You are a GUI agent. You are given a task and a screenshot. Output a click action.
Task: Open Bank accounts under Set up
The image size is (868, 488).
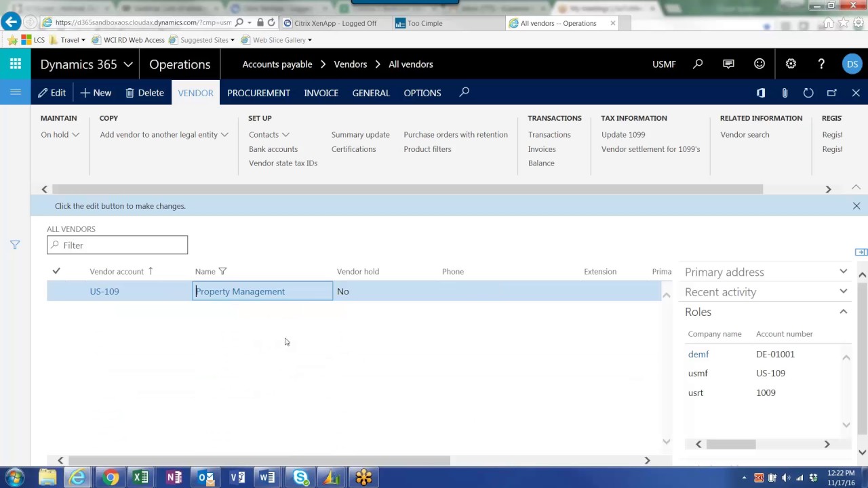point(273,149)
